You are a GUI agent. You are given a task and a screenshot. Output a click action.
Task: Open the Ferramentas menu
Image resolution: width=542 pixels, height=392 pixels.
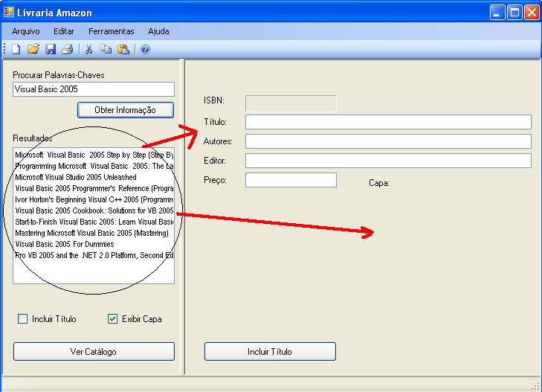click(112, 31)
